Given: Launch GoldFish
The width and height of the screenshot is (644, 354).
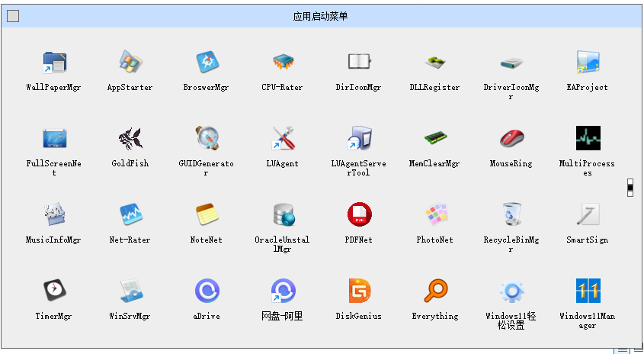Looking at the screenshot, I should [130, 139].
